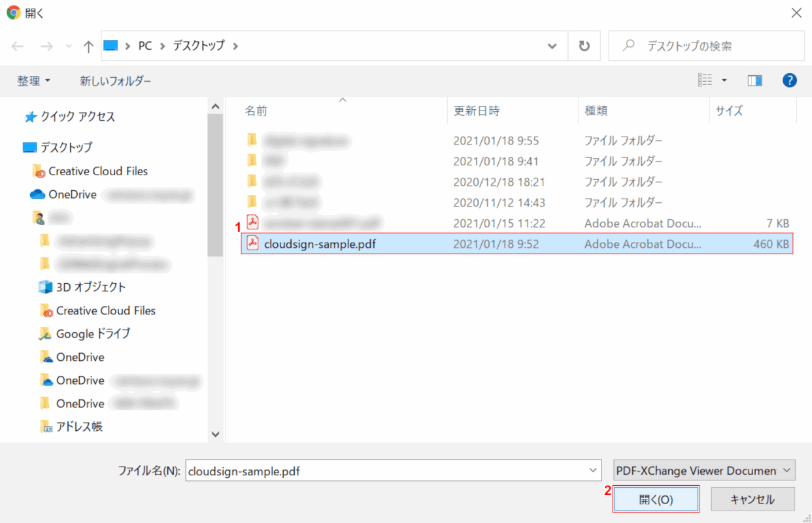Click the デスクトップの検索 search box
The height and width of the screenshot is (523, 812).
click(713, 46)
